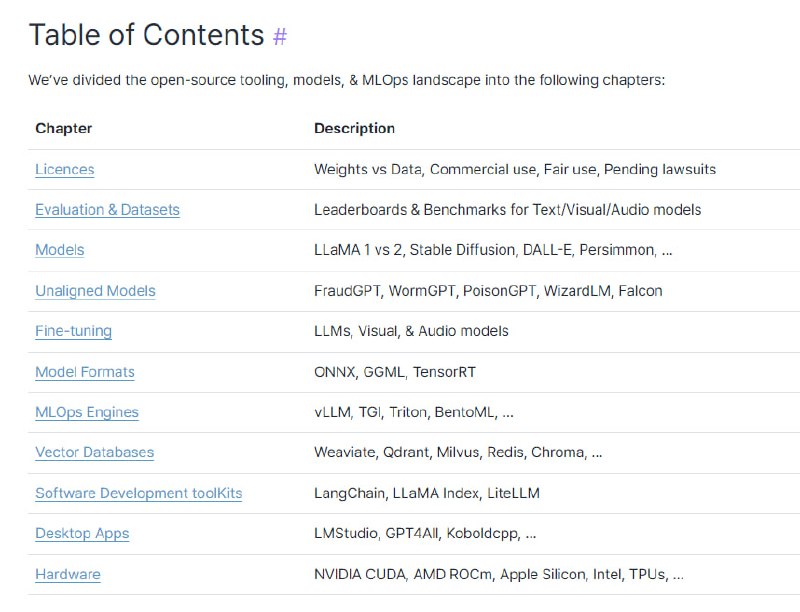The width and height of the screenshot is (800, 612).
Task: Click the # anchor beside Table of Contents
Action: (280, 36)
